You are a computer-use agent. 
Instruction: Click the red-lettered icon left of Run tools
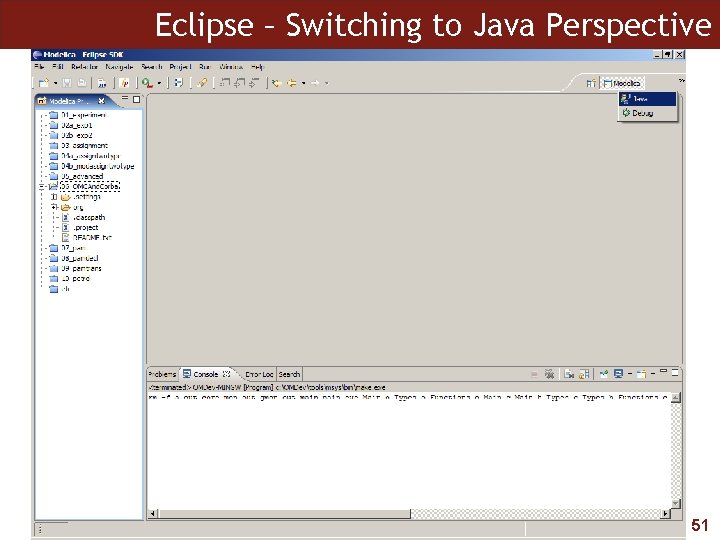tap(124, 83)
